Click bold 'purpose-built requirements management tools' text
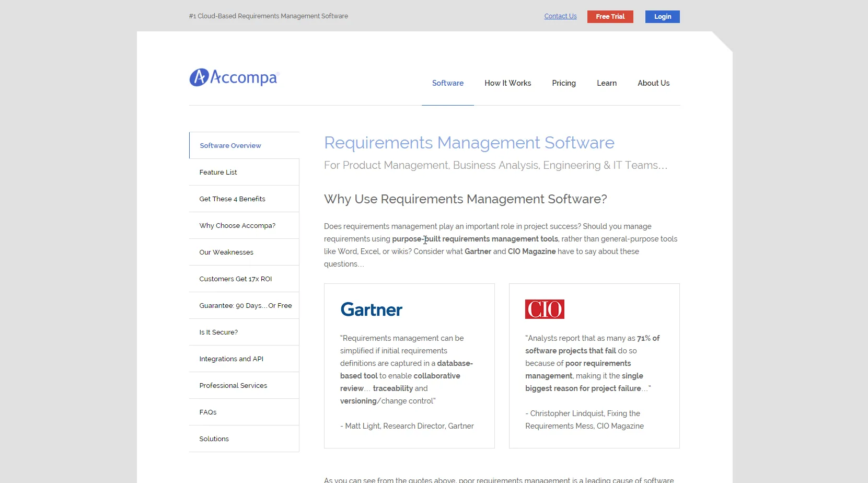This screenshot has width=868, height=483. 475,239
